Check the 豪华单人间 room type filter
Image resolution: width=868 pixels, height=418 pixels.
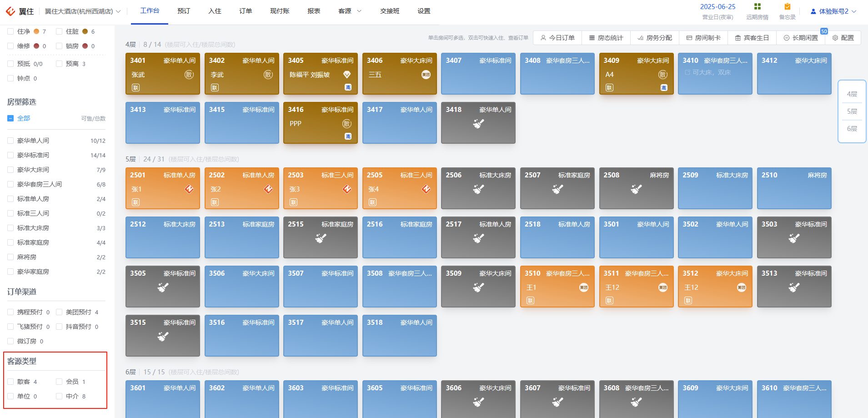click(x=10, y=141)
